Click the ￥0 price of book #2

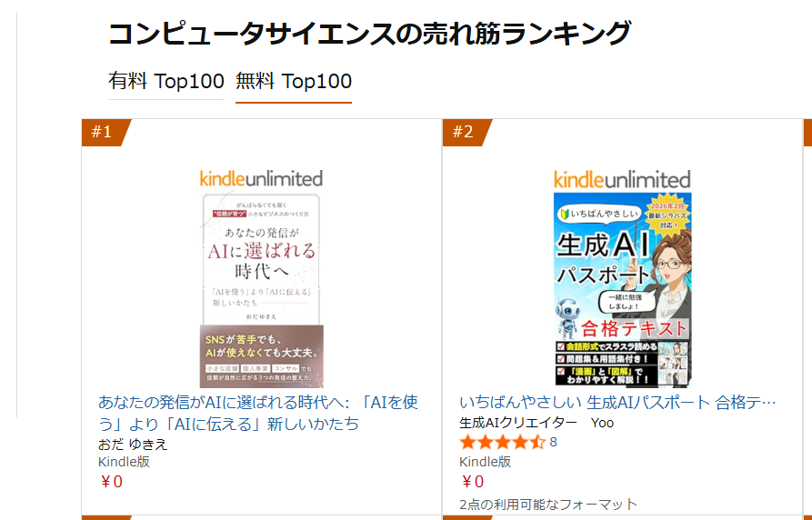pos(471,482)
